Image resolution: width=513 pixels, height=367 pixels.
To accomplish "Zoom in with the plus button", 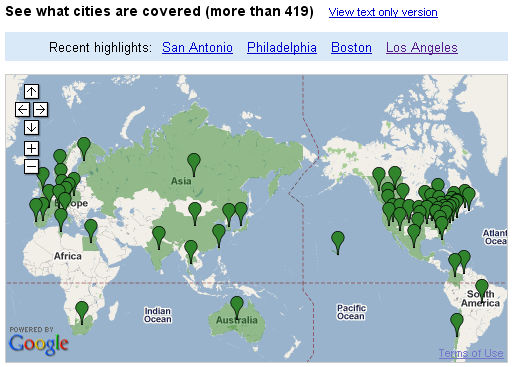I will (x=31, y=148).
